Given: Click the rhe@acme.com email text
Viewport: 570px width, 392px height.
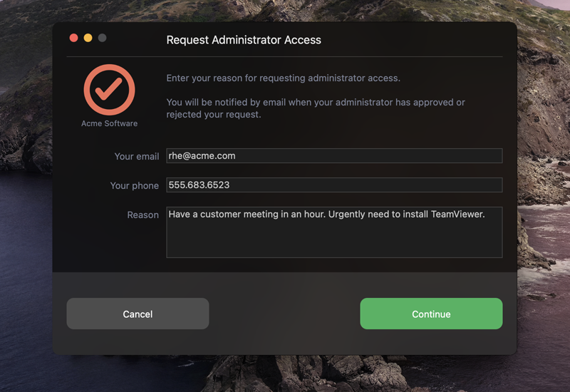Looking at the screenshot, I should (202, 155).
